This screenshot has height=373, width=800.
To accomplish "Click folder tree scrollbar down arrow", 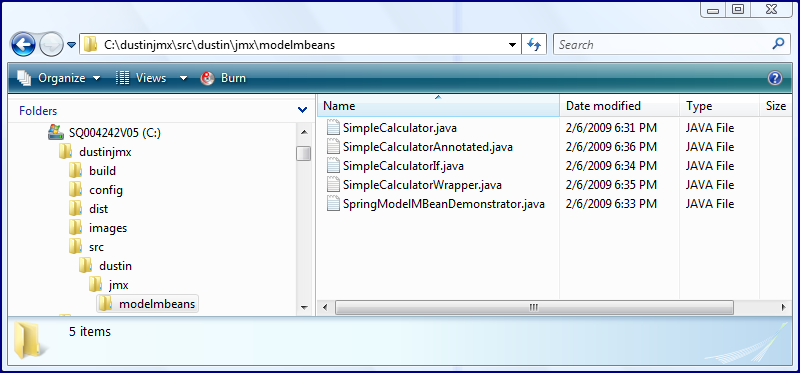I will click(x=304, y=308).
